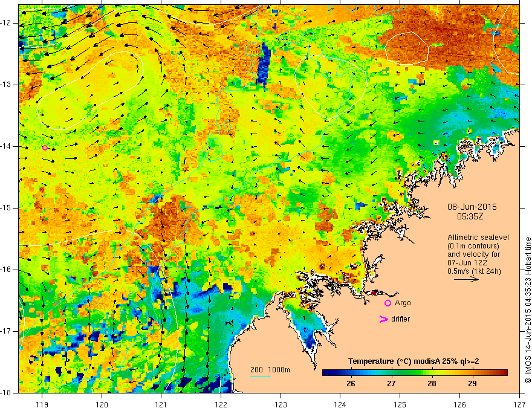Click the '0.5m/s (1kt 24h)' label

coord(474,271)
